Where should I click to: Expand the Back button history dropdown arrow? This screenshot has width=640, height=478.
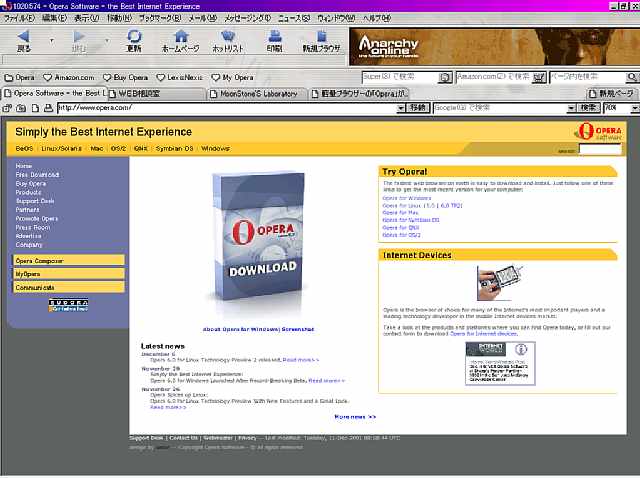tap(51, 40)
